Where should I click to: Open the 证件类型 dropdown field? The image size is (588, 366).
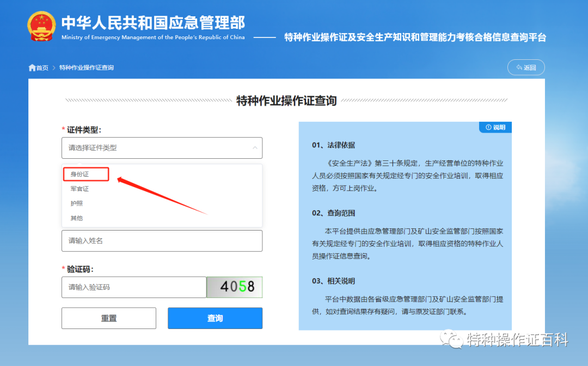click(x=162, y=148)
